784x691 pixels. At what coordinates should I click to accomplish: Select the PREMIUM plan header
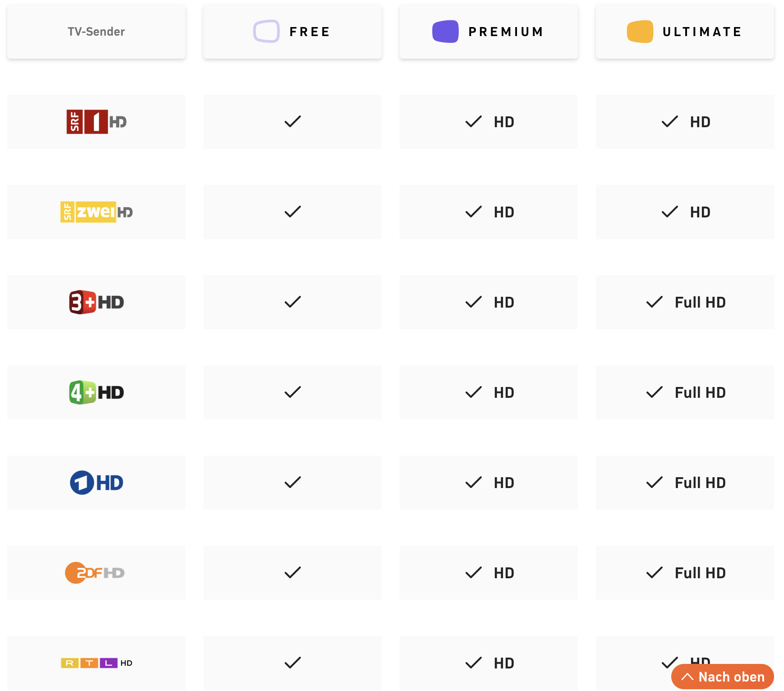tap(489, 32)
